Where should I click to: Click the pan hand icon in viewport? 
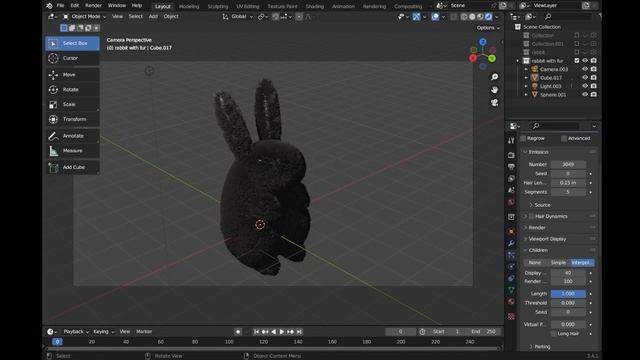pyautogui.click(x=495, y=90)
